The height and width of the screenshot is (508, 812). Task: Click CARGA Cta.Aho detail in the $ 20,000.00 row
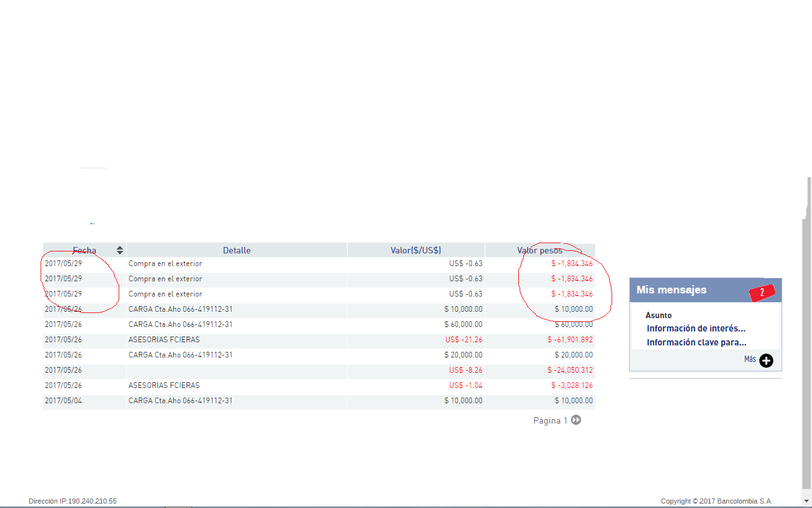click(181, 355)
